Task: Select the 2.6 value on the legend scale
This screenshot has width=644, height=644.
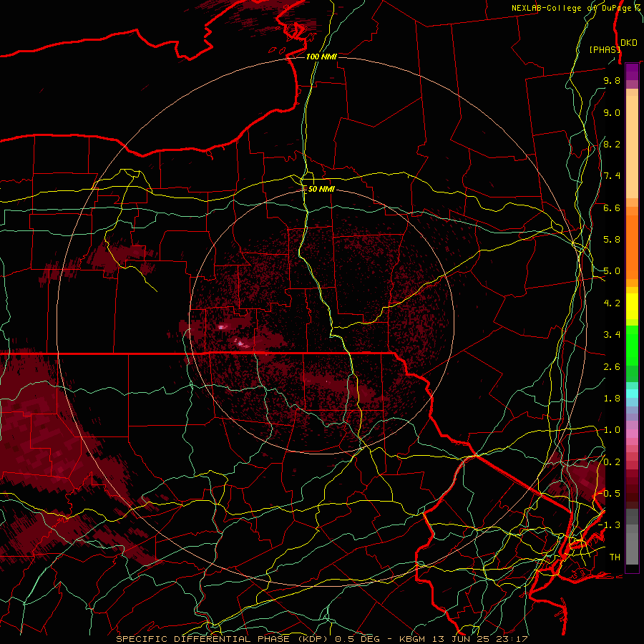Action: [x=612, y=366]
